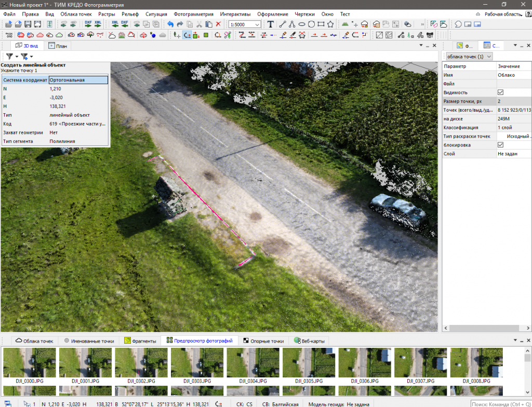This screenshot has height=407, width=532.
Task: Open the Опорные точки tab
Action: pos(263,341)
